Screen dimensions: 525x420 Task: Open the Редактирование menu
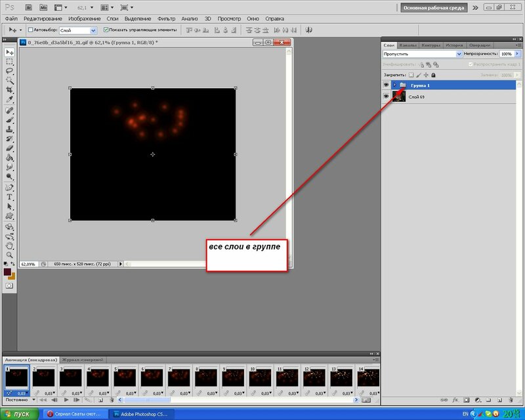(x=43, y=19)
